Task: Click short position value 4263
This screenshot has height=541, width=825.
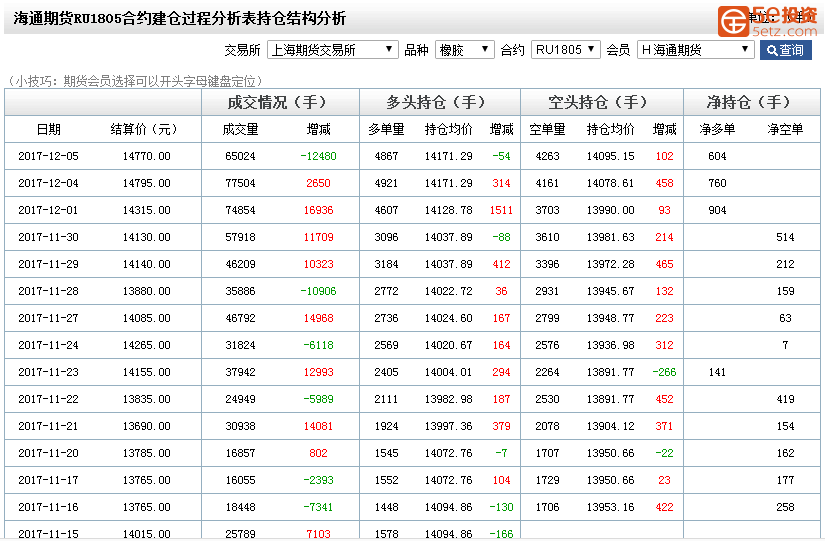Action: [x=547, y=156]
